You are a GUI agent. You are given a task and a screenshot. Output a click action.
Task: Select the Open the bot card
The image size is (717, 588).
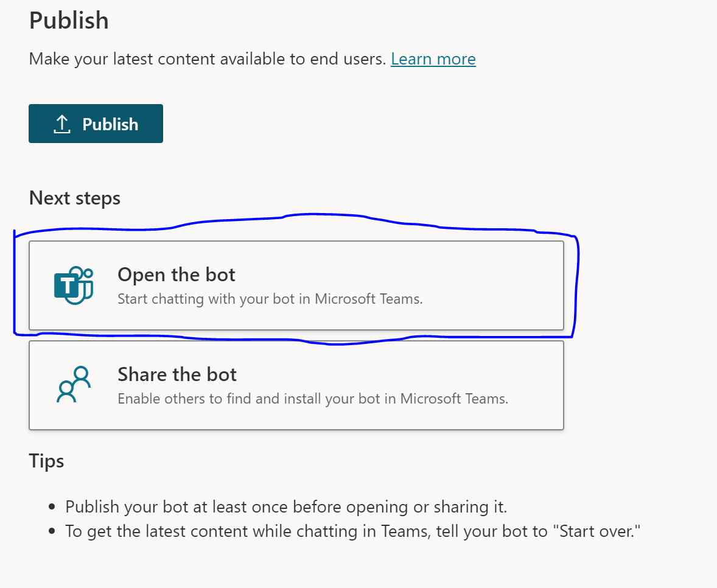click(x=296, y=285)
